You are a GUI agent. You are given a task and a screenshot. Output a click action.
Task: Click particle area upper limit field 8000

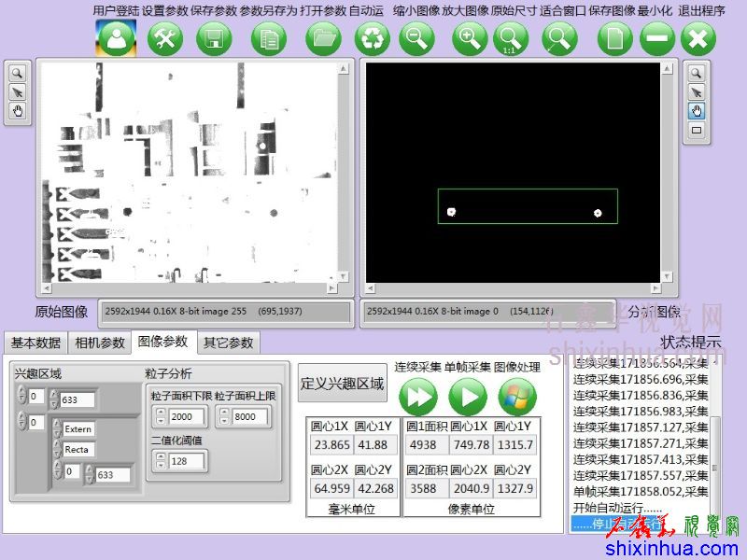point(248,416)
